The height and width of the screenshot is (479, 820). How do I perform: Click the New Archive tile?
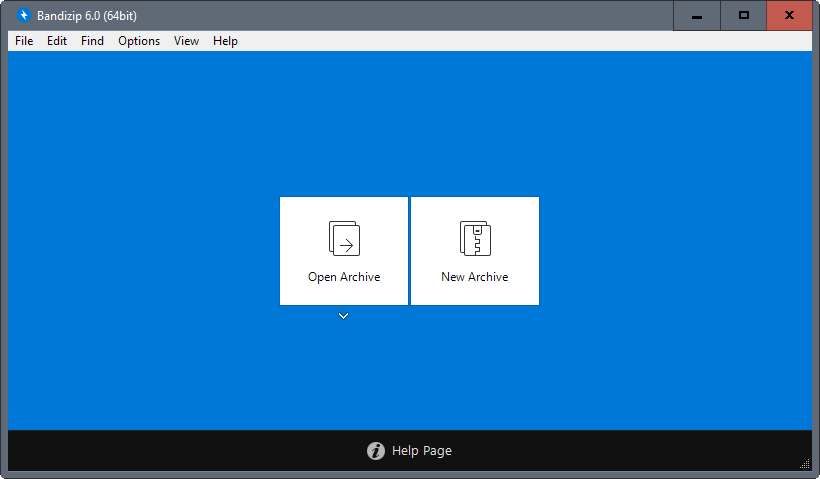475,251
